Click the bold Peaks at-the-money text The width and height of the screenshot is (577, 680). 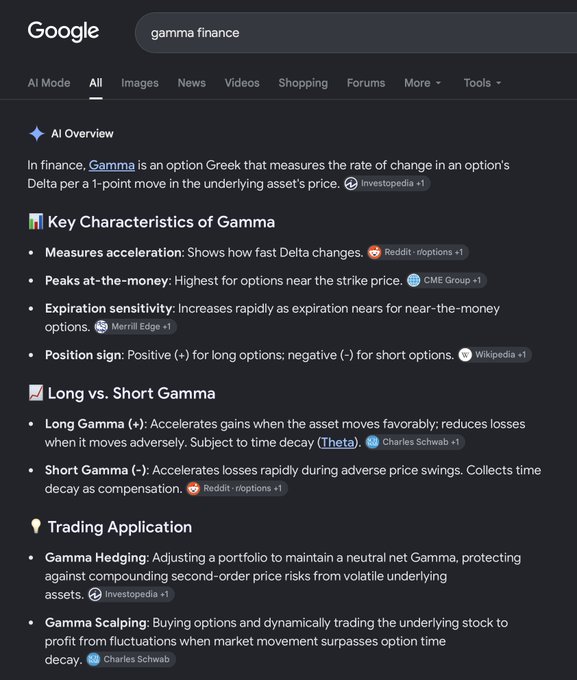point(107,281)
